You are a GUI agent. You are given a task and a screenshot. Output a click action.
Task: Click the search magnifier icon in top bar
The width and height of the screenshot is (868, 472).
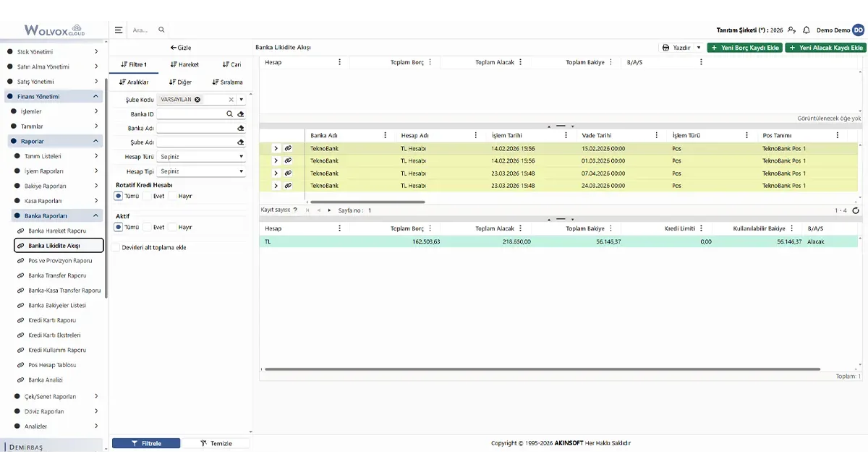coord(161,30)
